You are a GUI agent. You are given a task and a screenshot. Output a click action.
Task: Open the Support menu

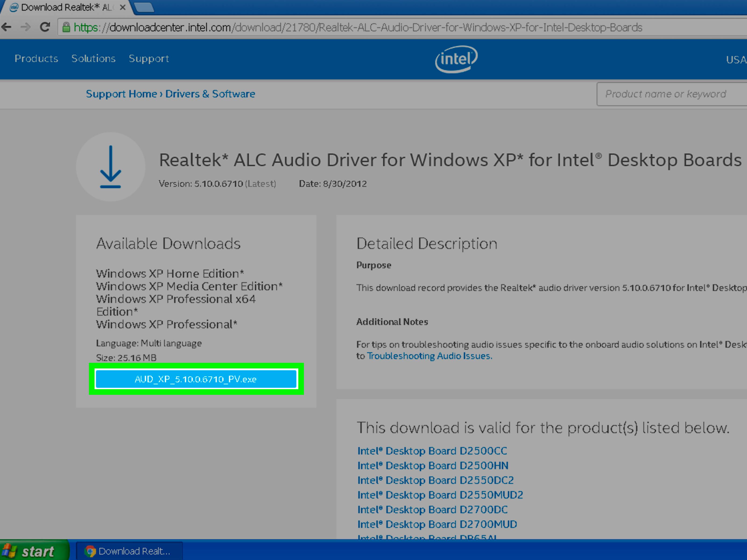pyautogui.click(x=149, y=59)
